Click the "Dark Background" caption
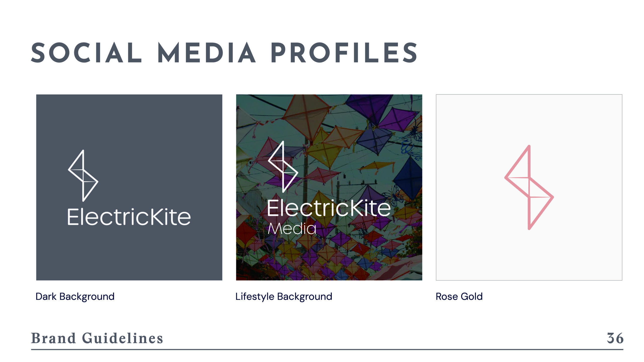The width and height of the screenshot is (644, 362). click(75, 297)
